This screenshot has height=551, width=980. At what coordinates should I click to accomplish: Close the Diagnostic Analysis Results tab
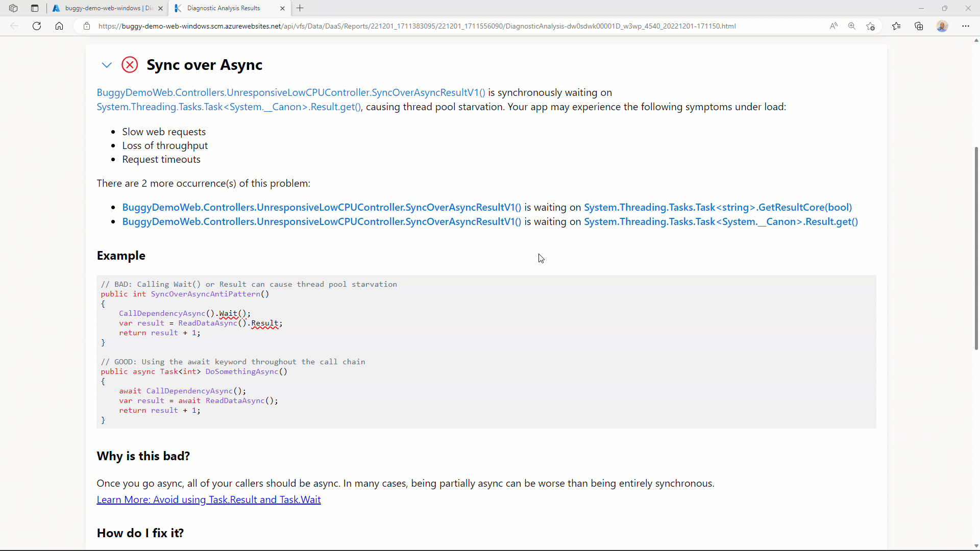(x=282, y=8)
